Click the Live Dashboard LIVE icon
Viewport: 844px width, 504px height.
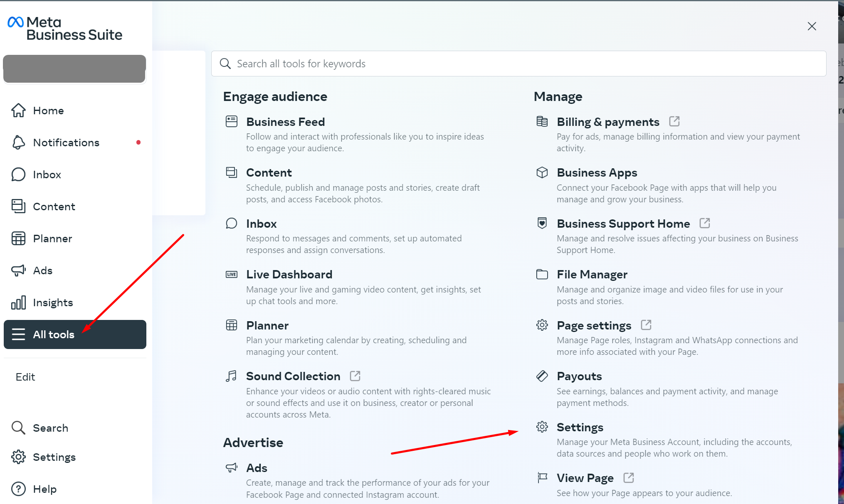point(232,274)
